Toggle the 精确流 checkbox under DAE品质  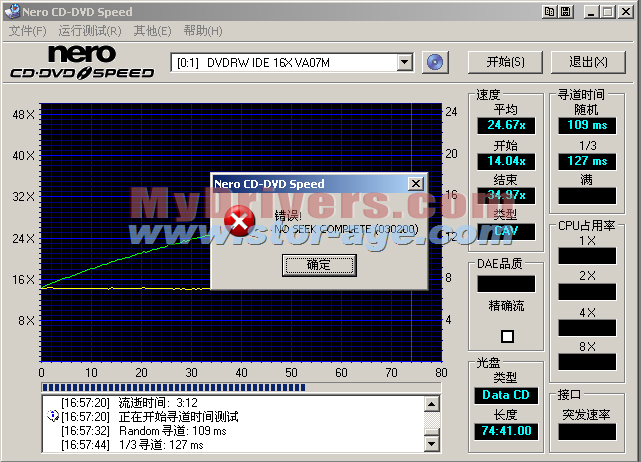(507, 336)
